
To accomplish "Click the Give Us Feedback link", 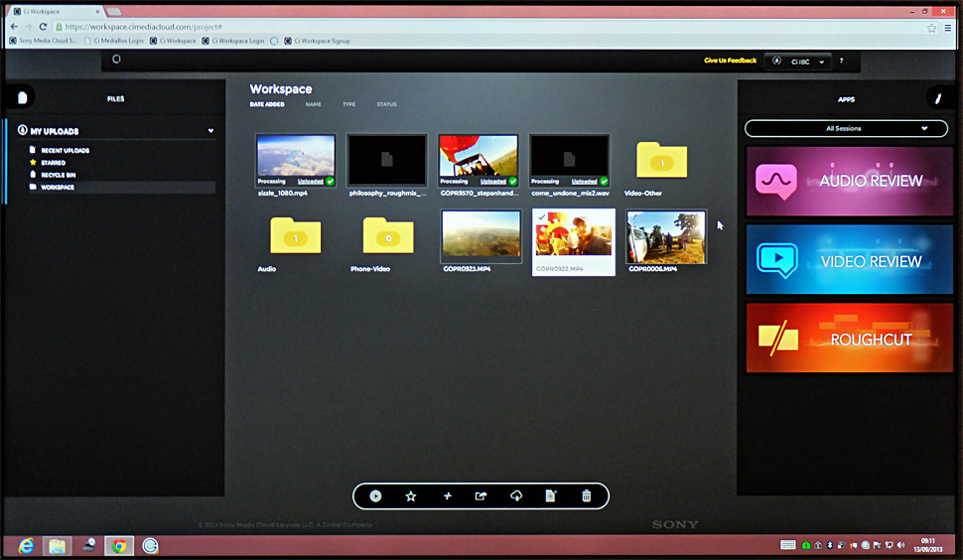I will pyautogui.click(x=730, y=61).
